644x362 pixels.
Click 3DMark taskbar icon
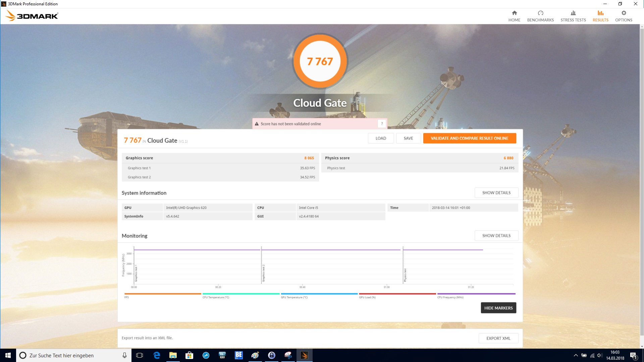click(x=304, y=355)
